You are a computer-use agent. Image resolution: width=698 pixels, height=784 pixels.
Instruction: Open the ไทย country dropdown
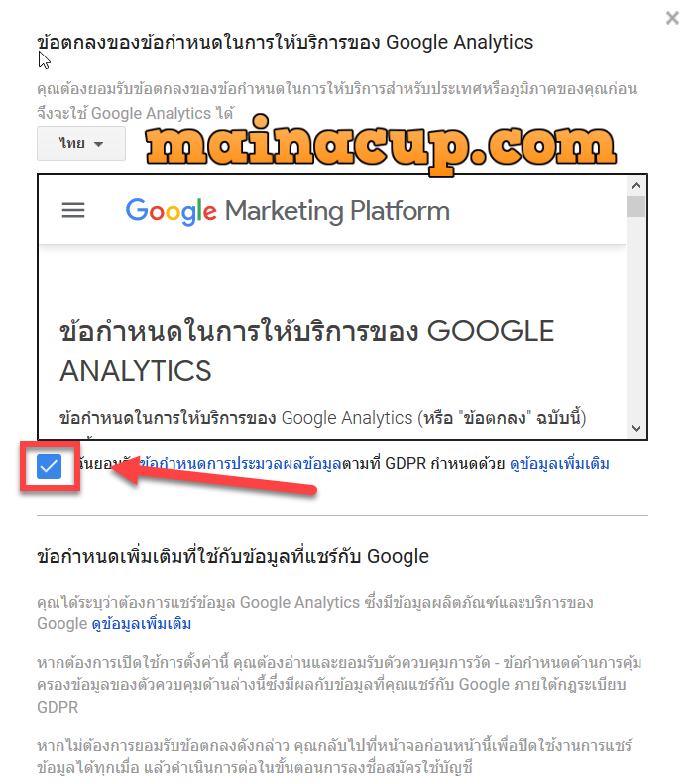click(81, 144)
